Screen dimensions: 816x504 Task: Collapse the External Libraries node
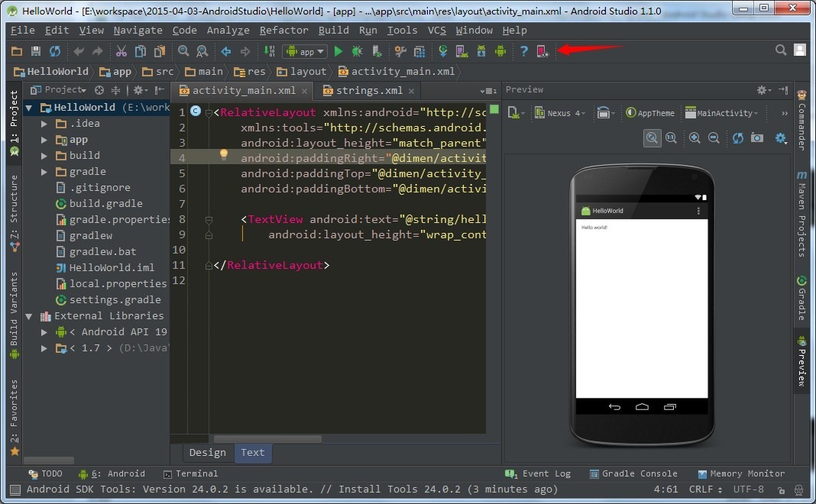[x=29, y=316]
